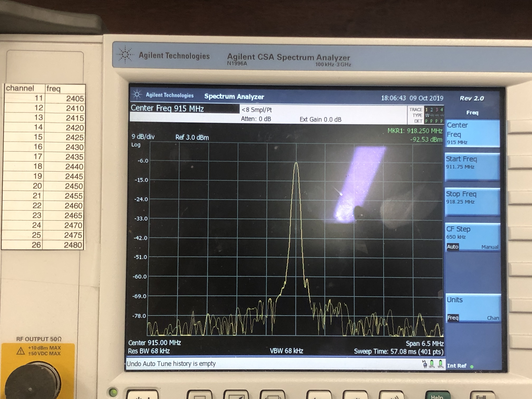Click the first battery level icon
Screen dimensions: 532x399
pos(432,364)
